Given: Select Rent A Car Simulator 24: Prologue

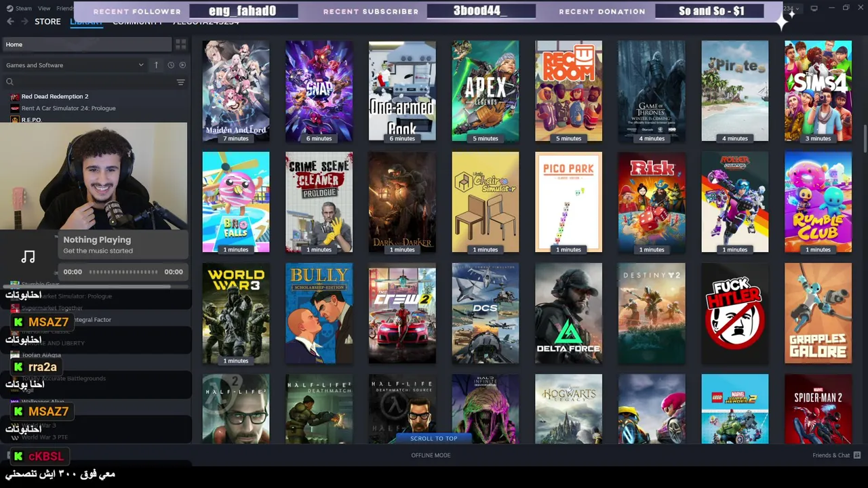Looking at the screenshot, I should 68,108.
